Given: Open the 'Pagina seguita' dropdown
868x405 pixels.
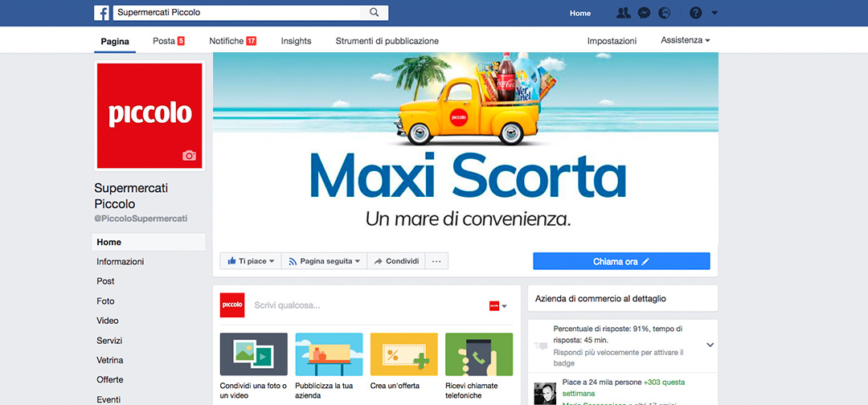Looking at the screenshot, I should tap(325, 261).
